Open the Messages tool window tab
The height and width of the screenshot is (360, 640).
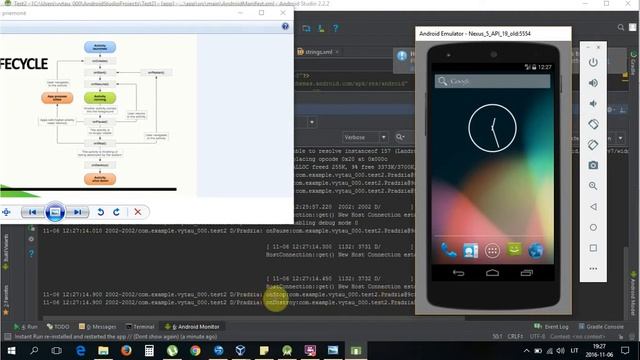point(98,327)
